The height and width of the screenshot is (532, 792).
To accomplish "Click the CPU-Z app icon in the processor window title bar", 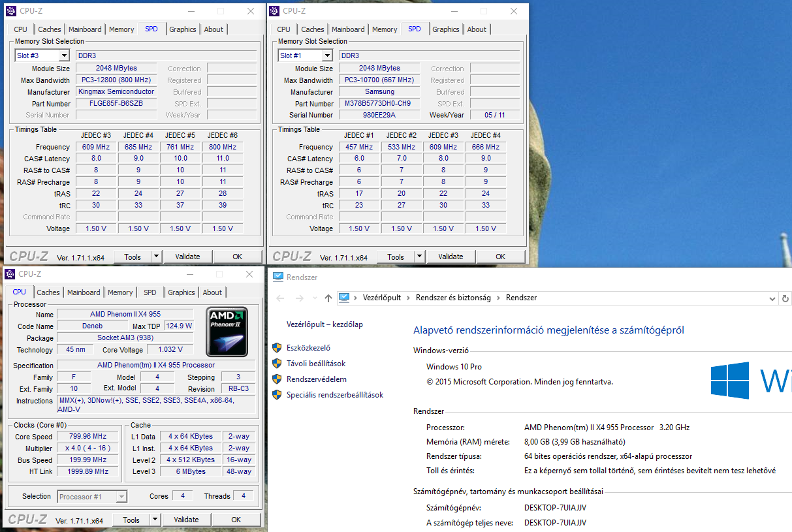I will (x=10, y=274).
